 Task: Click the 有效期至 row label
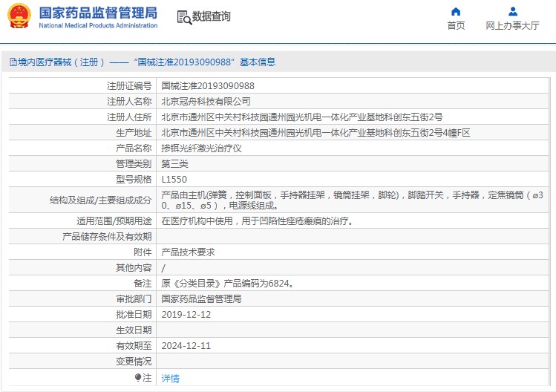[134, 346]
